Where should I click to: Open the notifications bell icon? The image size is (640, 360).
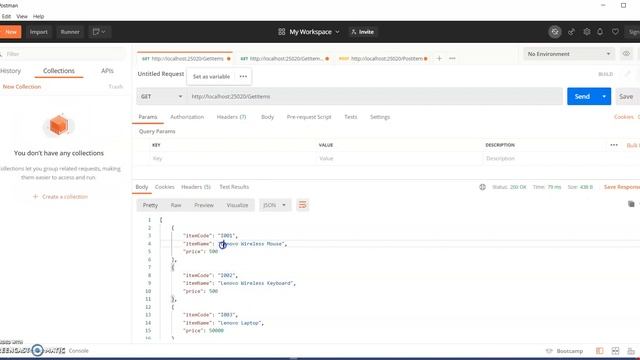[x=600, y=32]
